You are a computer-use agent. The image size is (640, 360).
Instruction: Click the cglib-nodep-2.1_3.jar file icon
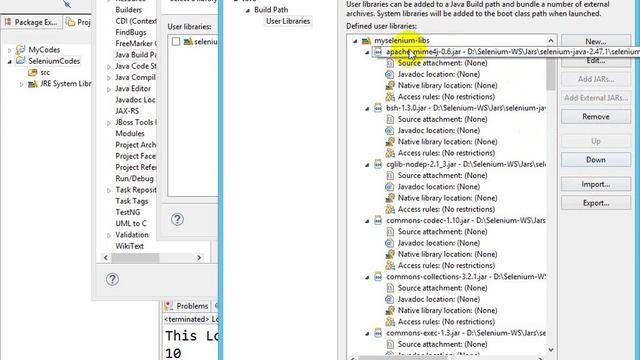[x=378, y=164]
